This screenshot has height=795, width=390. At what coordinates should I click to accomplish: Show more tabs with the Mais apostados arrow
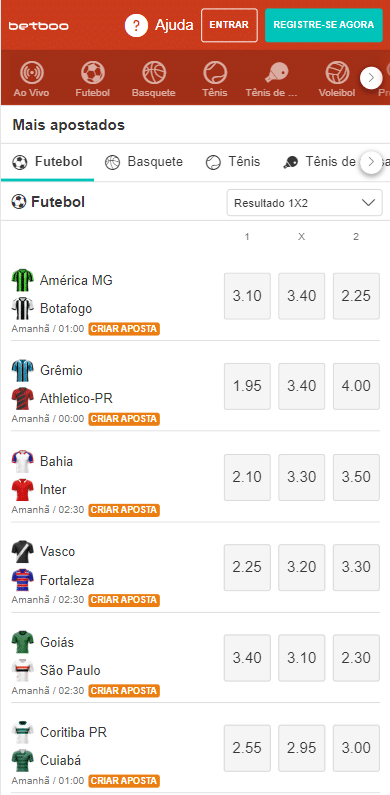(371, 162)
